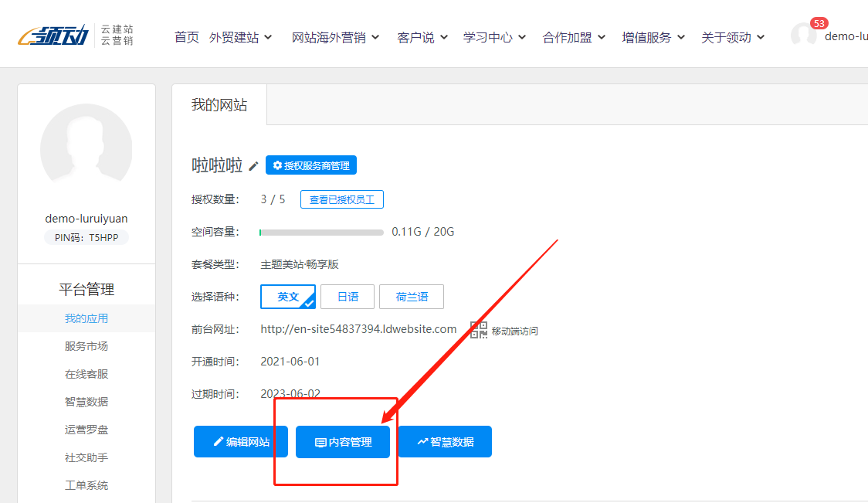Click the gear icon on 授权服务商管理 button
Screen dimensions: 868x503
click(277, 165)
